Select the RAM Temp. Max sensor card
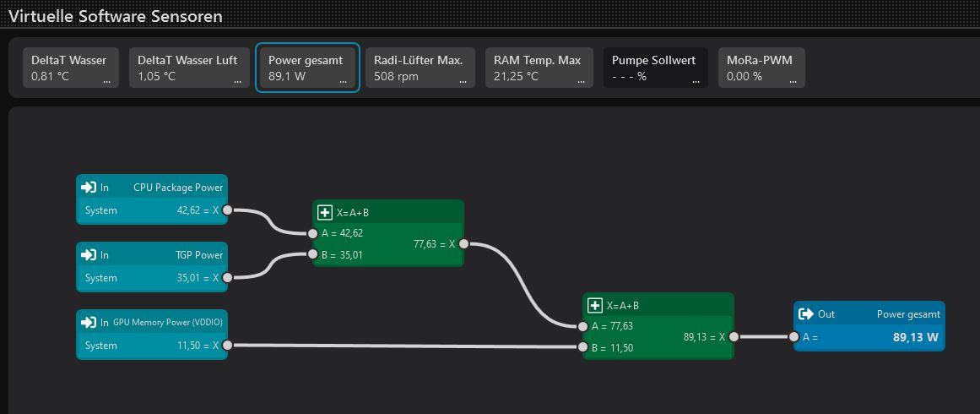The height and width of the screenshot is (414, 980). click(539, 68)
